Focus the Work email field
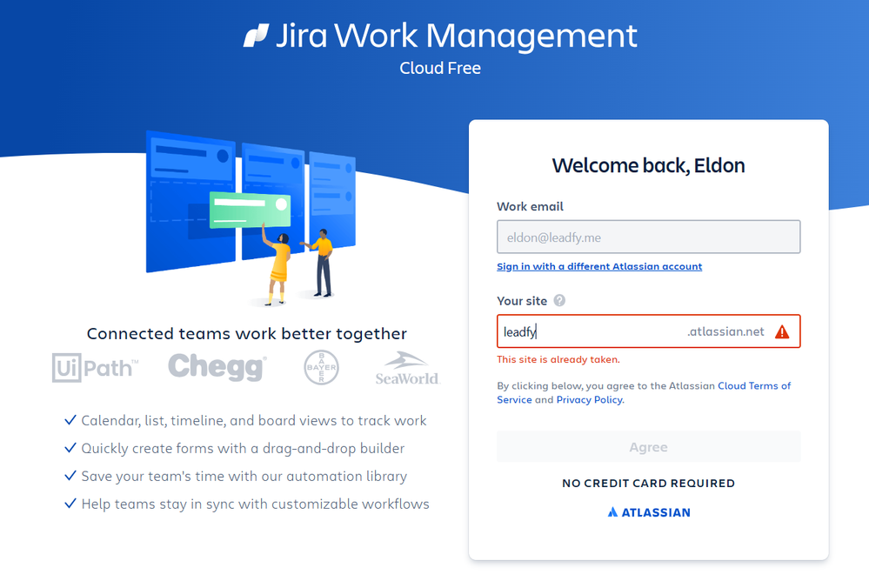 [648, 237]
